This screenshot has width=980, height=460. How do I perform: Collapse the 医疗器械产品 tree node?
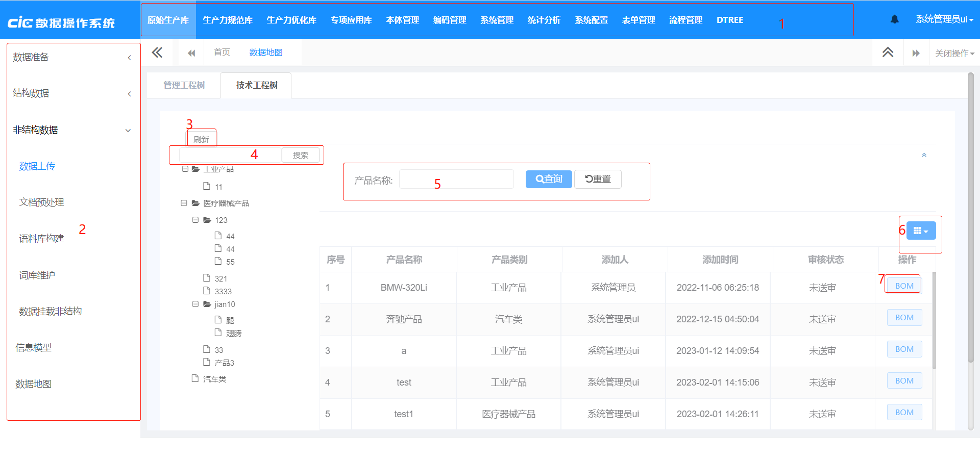(184, 203)
